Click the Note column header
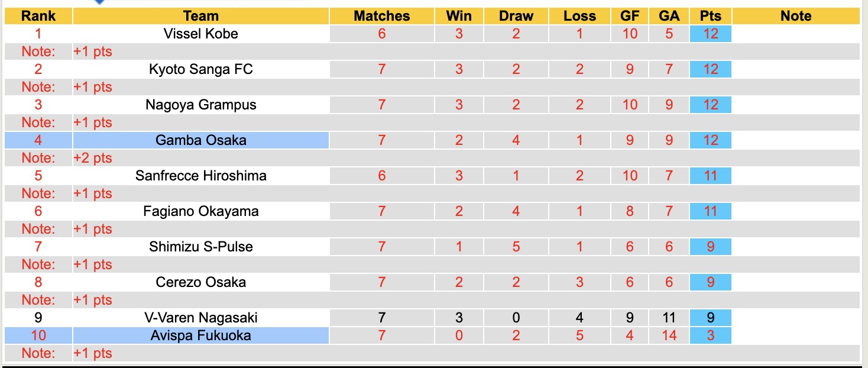Image resolution: width=868 pixels, height=368 pixels. [x=796, y=16]
